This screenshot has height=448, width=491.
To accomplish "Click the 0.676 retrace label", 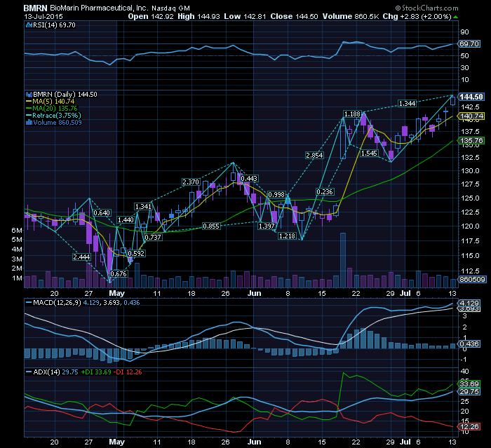I will (119, 273).
